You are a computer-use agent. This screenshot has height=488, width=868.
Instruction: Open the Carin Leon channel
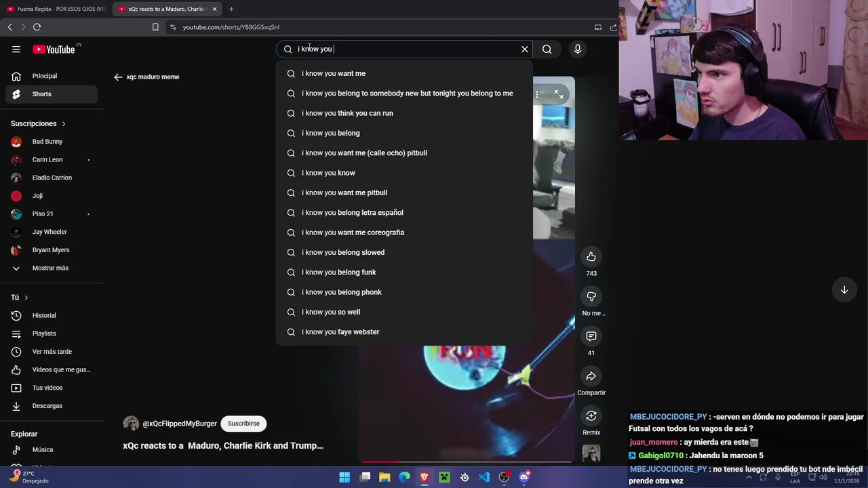pos(52,160)
